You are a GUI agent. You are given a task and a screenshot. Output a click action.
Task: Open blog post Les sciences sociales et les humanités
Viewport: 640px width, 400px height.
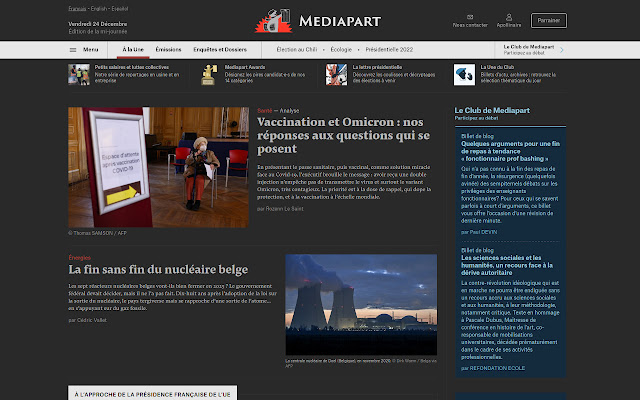pyautogui.click(x=507, y=265)
